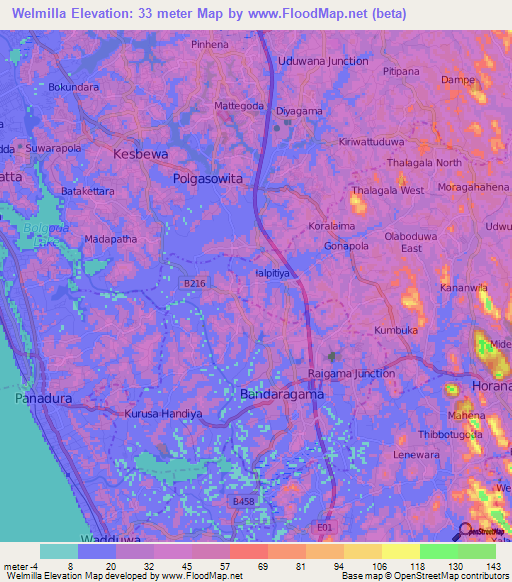This screenshot has width=512, height=582.
Task: Click the Gonapola label
Action: [346, 246]
